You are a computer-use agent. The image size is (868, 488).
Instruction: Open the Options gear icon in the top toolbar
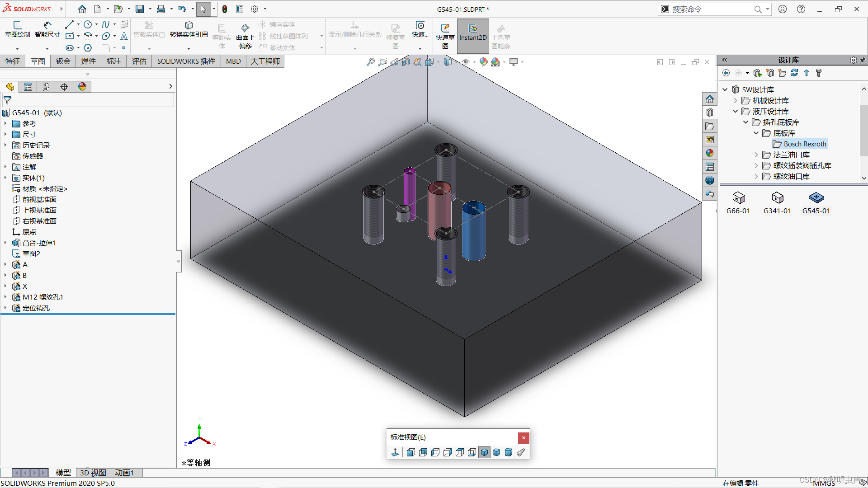point(255,9)
